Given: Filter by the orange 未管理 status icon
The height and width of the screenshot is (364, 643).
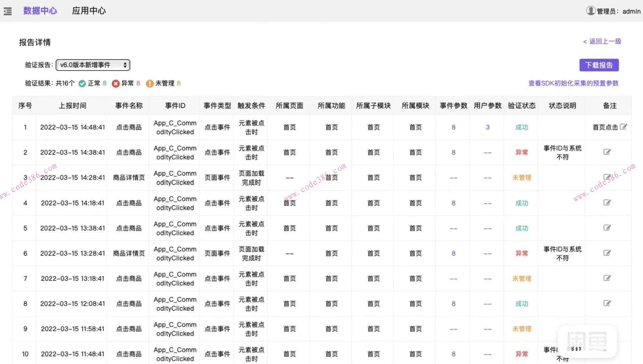Looking at the screenshot, I should click(150, 83).
